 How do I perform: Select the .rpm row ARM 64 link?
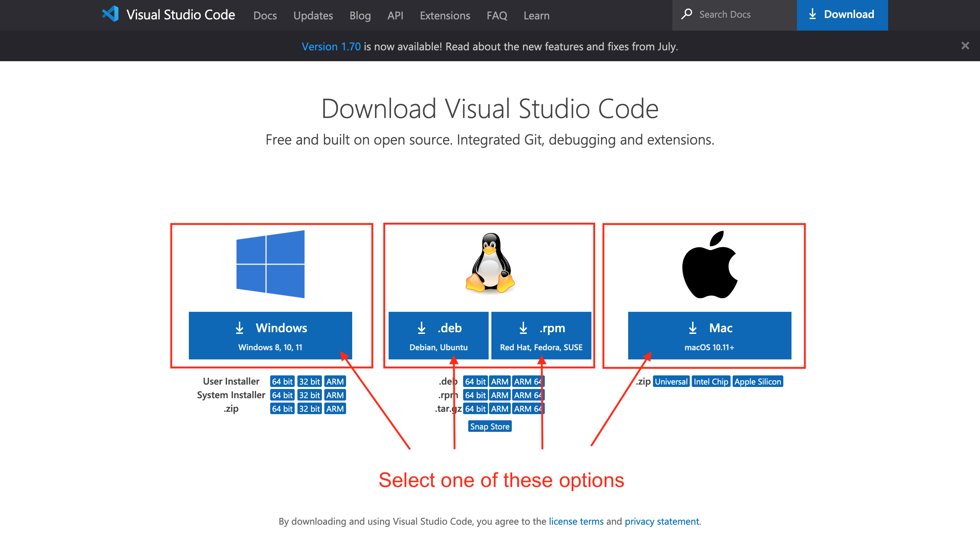[x=528, y=395]
